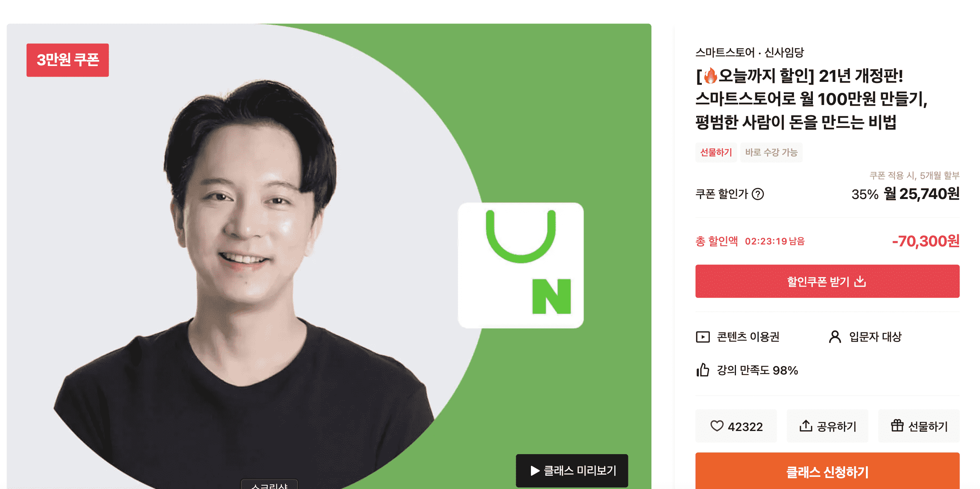Click the Naver smart store bag logo
The height and width of the screenshot is (489, 980).
pos(521,265)
